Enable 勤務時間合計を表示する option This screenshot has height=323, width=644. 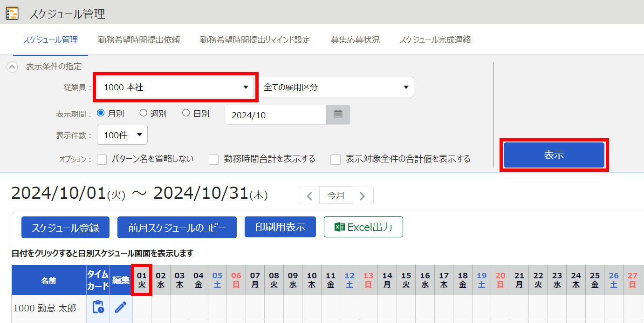click(x=214, y=160)
